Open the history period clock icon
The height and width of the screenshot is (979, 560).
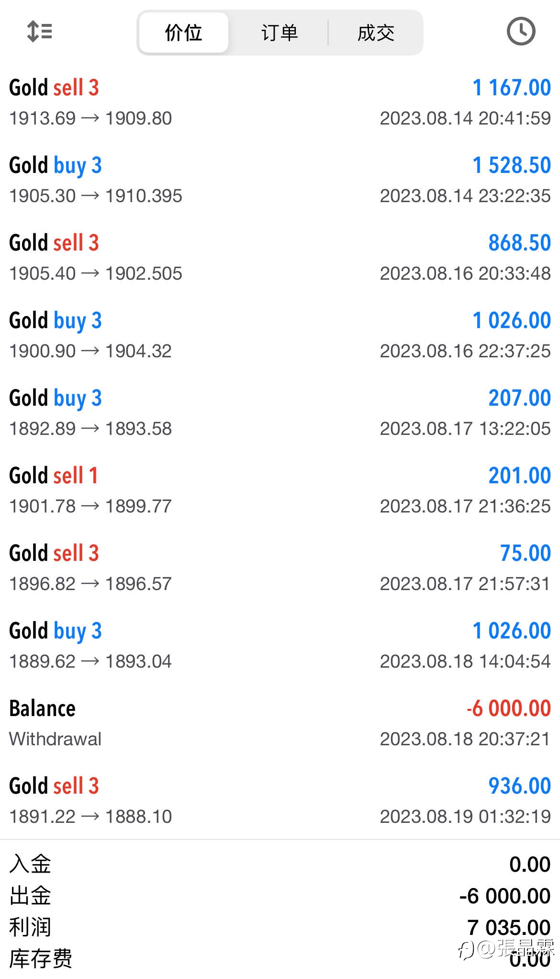pyautogui.click(x=521, y=32)
